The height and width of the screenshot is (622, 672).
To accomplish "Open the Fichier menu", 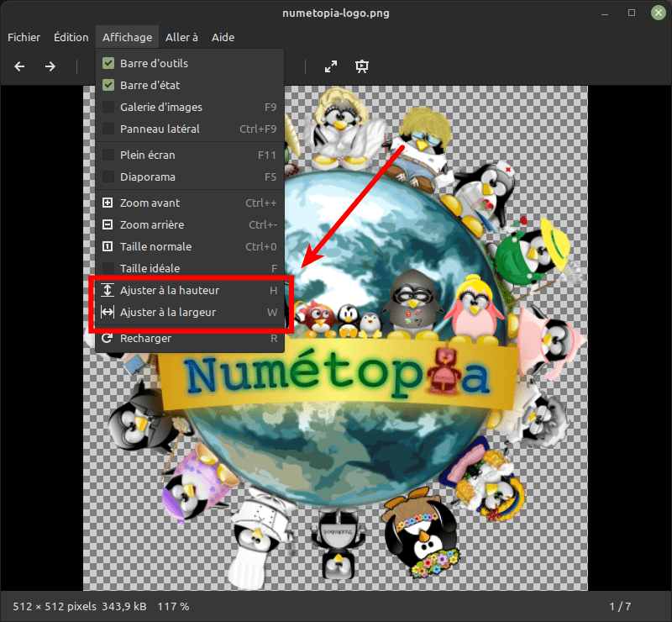I will pyautogui.click(x=24, y=37).
